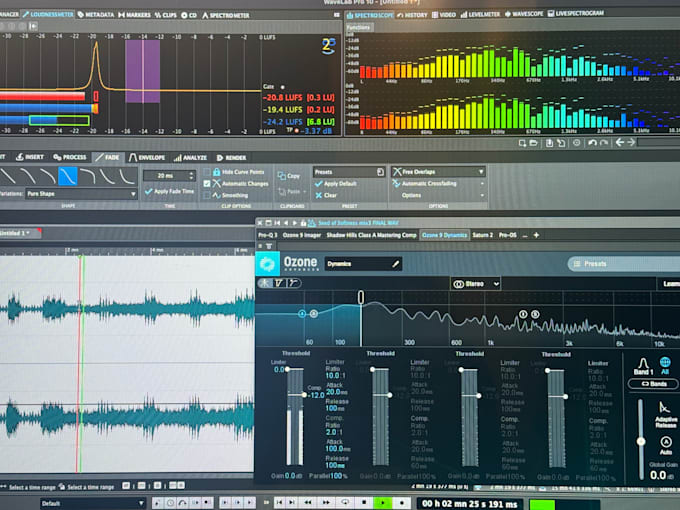Click the Play button in transport bar
Screen dimensions: 680x510
pyautogui.click(x=383, y=503)
